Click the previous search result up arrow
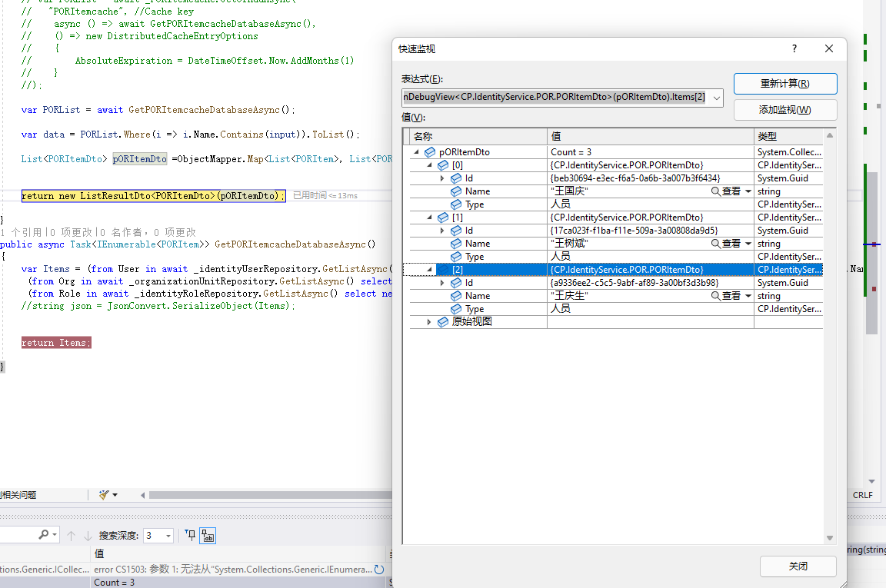Viewport: 886px width, 588px height. click(71, 536)
